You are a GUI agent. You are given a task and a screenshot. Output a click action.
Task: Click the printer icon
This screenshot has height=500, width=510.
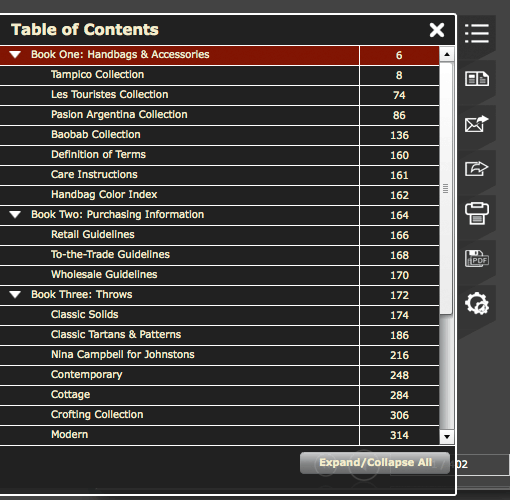click(x=477, y=213)
